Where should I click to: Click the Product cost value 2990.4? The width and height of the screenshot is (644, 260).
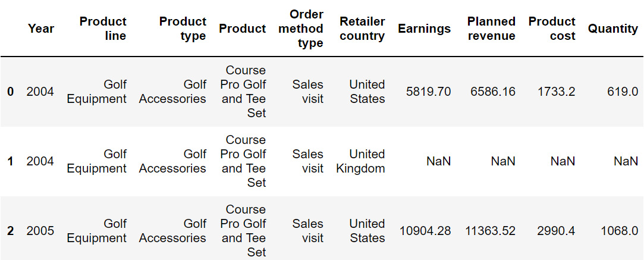pos(556,231)
